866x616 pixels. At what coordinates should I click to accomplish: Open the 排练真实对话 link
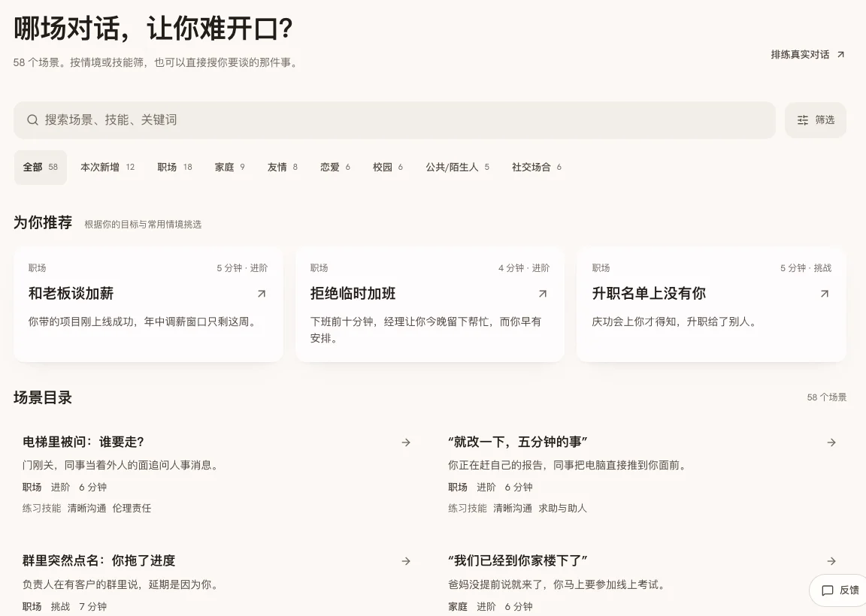pyautogui.click(x=807, y=55)
